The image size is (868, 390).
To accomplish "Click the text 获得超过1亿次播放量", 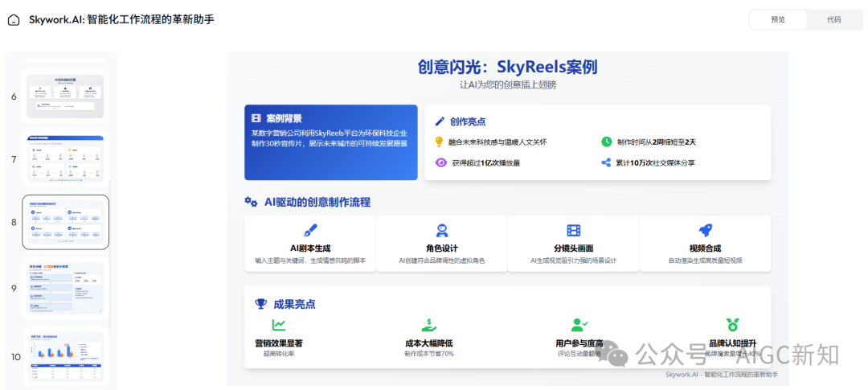I will tap(485, 163).
